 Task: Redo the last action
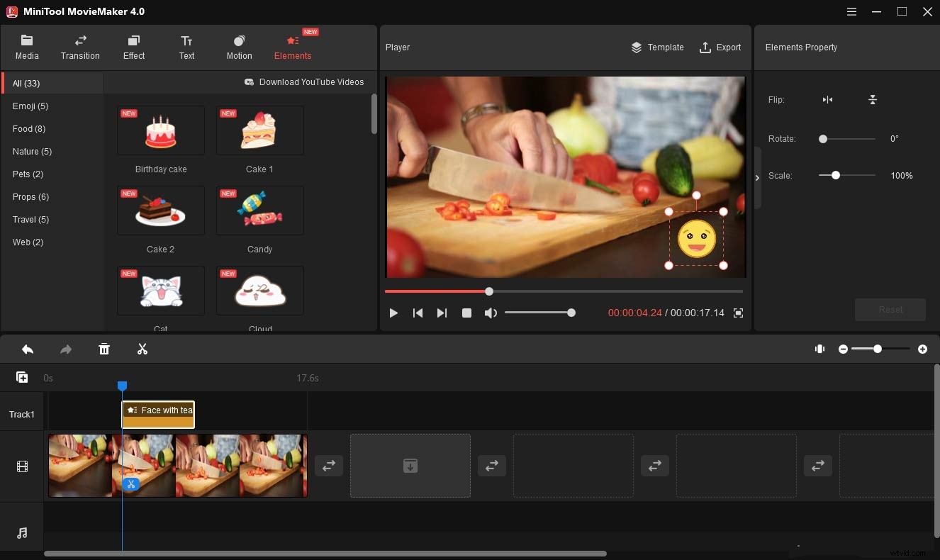pos(66,349)
